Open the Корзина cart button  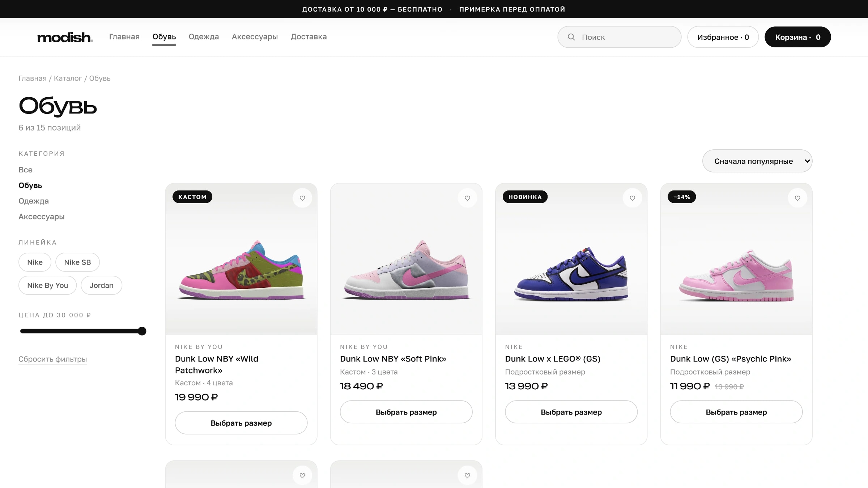(797, 37)
